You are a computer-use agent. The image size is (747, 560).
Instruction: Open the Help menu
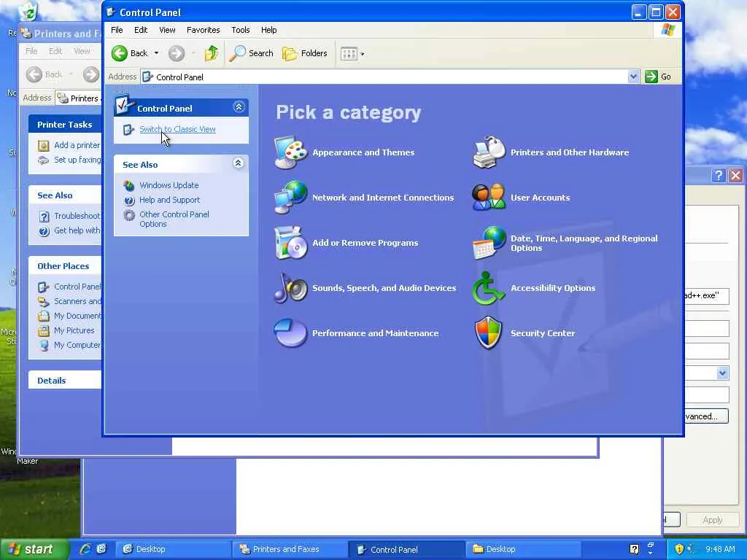pyautogui.click(x=268, y=30)
